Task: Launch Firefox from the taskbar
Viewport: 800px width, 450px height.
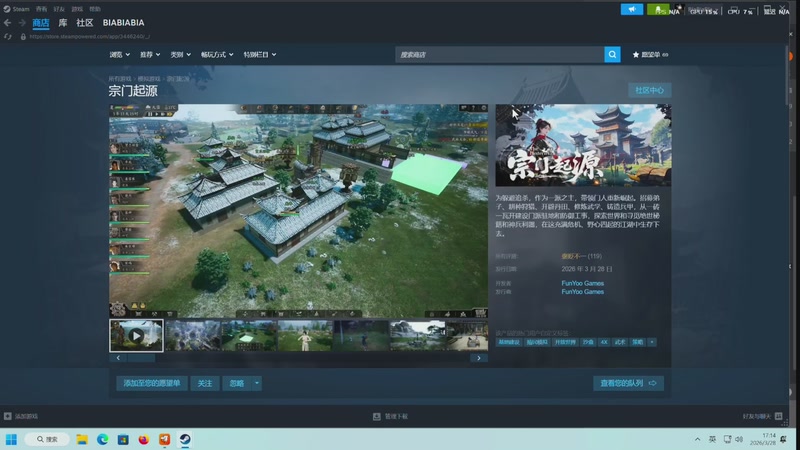Action: tap(143, 439)
